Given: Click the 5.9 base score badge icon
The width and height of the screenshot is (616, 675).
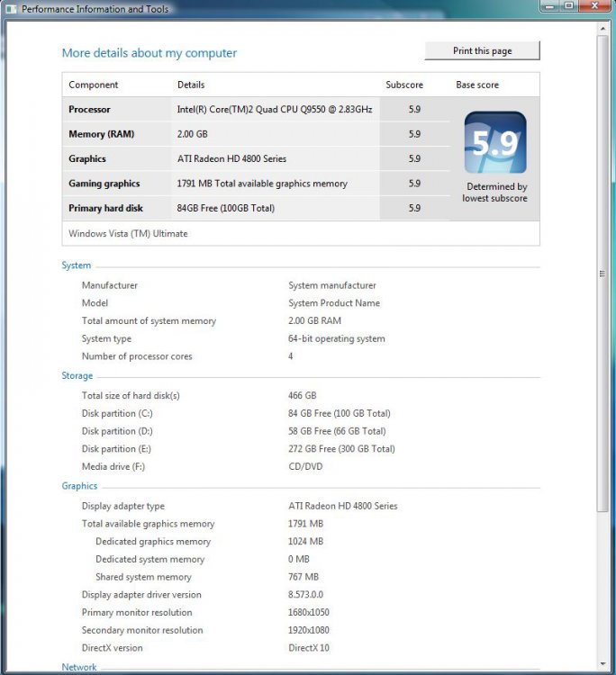Looking at the screenshot, I should coord(495,142).
